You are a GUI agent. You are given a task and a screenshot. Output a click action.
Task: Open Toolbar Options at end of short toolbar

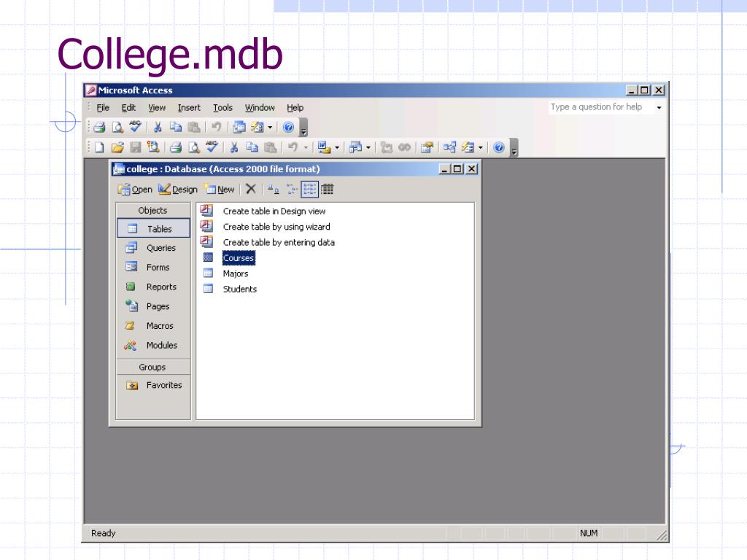click(x=304, y=128)
